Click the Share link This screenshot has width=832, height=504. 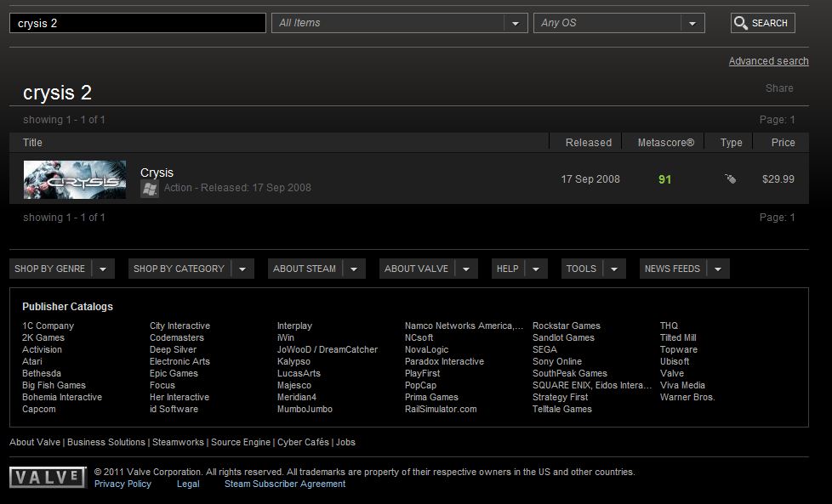click(x=779, y=88)
